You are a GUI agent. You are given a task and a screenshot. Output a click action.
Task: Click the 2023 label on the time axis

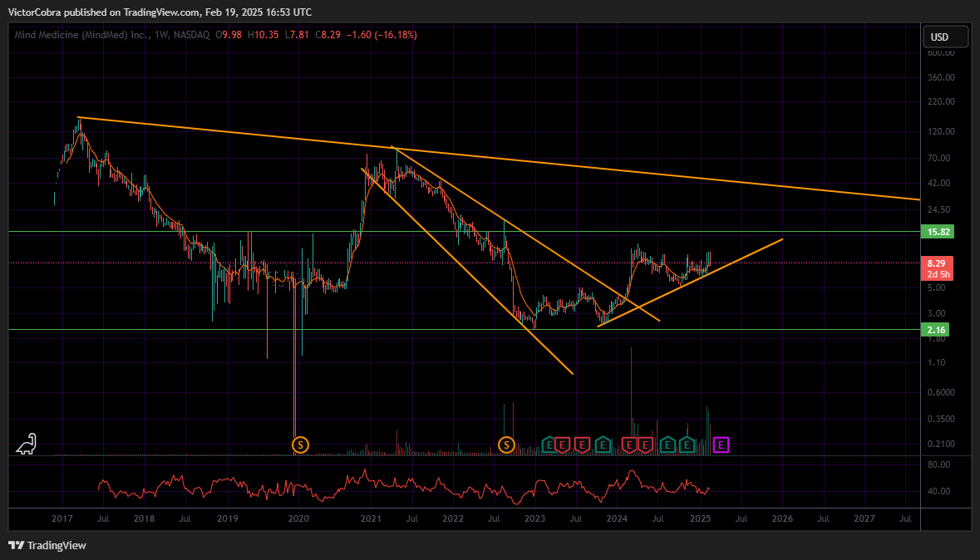[535, 518]
